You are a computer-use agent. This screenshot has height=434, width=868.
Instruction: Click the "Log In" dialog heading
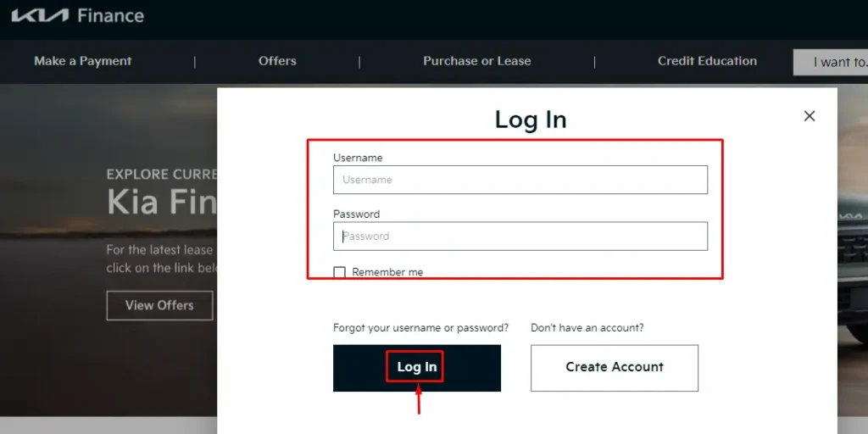point(530,120)
